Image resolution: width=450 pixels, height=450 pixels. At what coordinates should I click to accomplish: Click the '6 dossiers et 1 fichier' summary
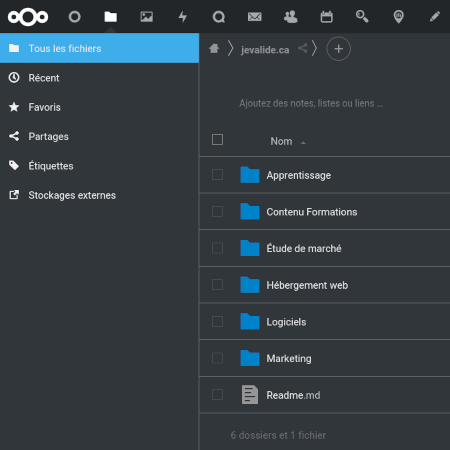coord(278,435)
